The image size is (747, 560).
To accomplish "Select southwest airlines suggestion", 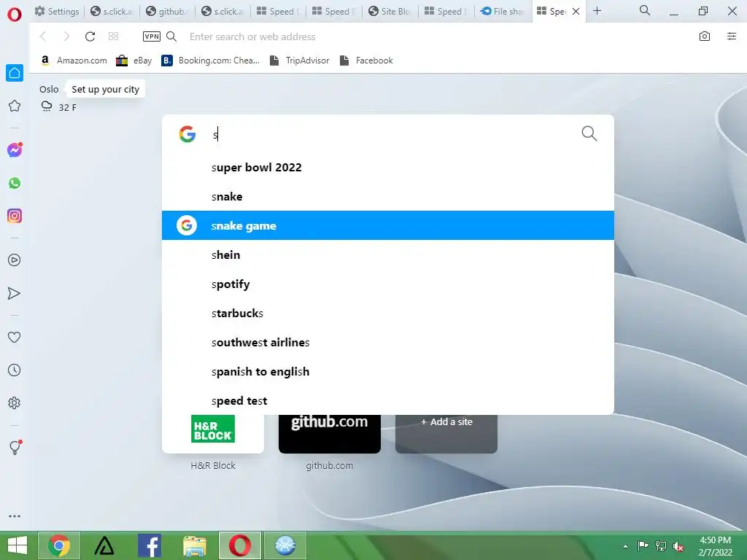I will tap(388, 343).
